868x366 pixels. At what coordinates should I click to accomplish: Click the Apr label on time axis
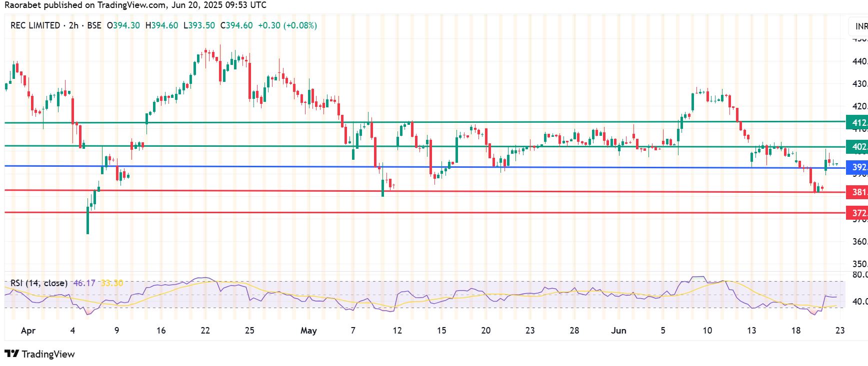pos(28,331)
